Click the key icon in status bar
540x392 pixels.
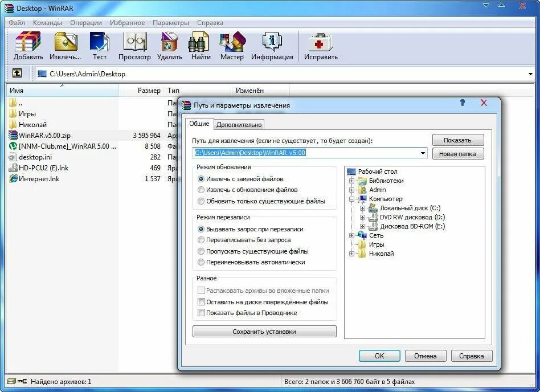22,381
